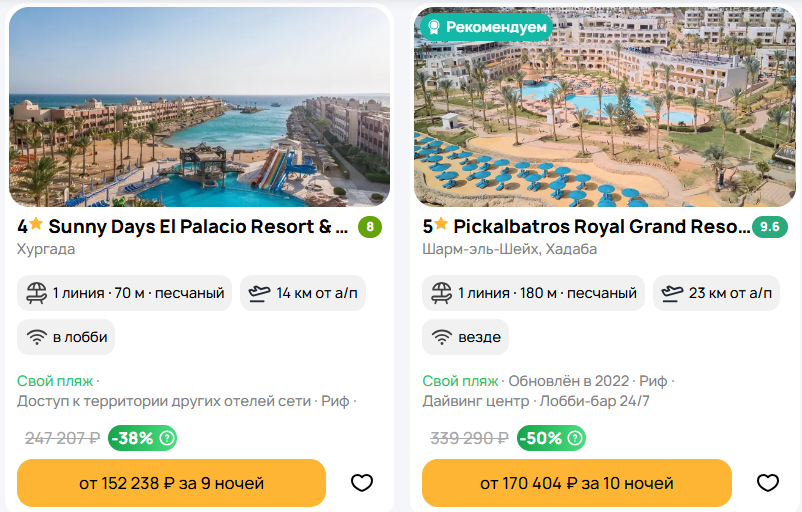Click Wi-Fi icon labeled везде
The height and width of the screenshot is (512, 802).
[x=441, y=337]
